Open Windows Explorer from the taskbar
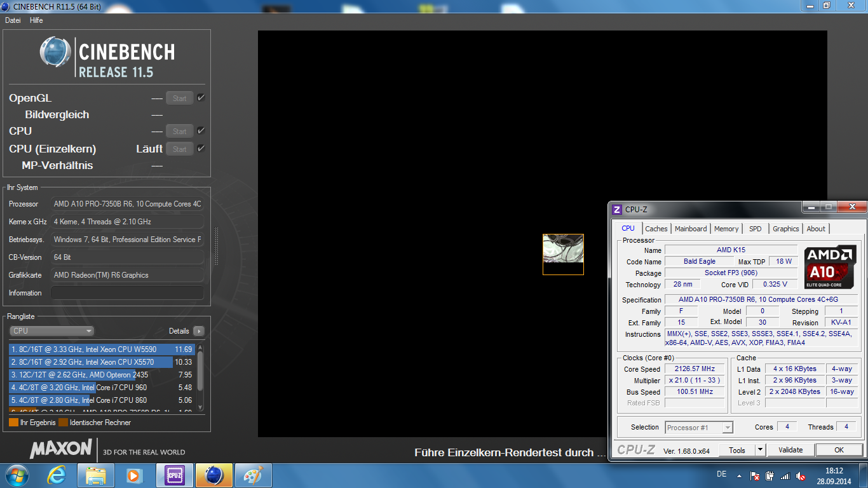The width and height of the screenshot is (868, 488). [95, 475]
